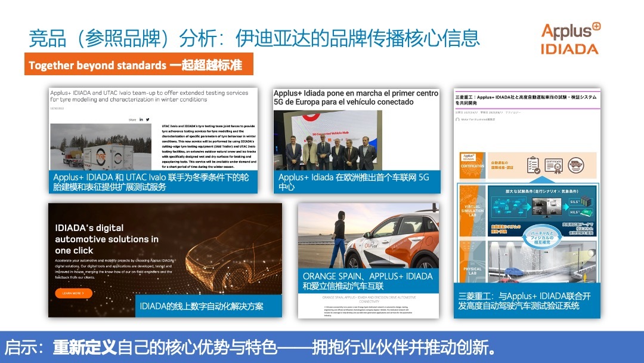Click the VIRTUAL SIMULATION LAB label
Image resolution: width=644 pixels, height=363 pixels.
coord(472,211)
